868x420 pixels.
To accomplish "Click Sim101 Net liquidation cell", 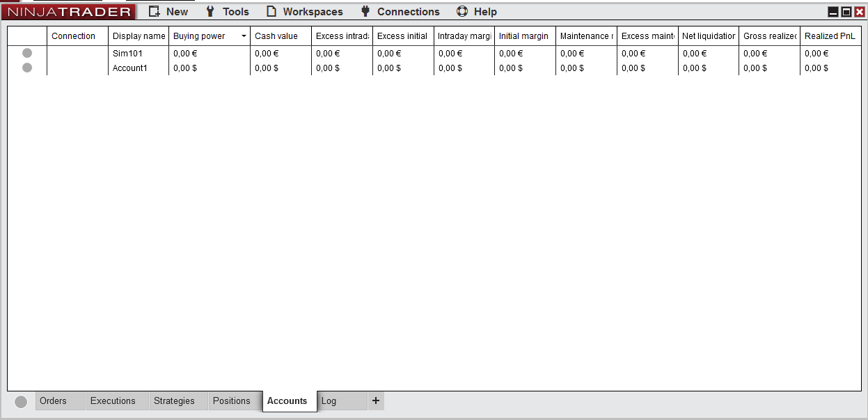I will tap(709, 54).
